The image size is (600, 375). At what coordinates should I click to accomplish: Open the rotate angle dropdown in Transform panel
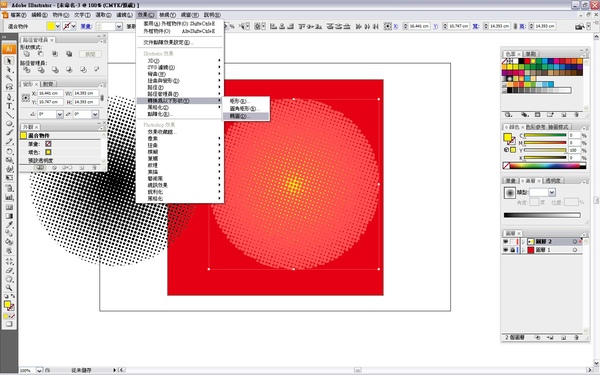click(60, 114)
